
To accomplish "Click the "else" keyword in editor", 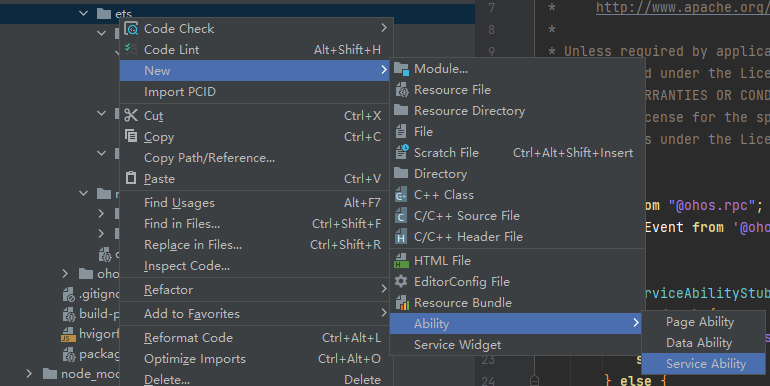I will tap(635, 381).
